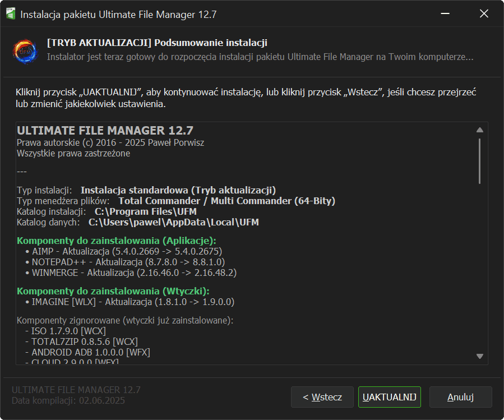Close the installer window

(484, 14)
